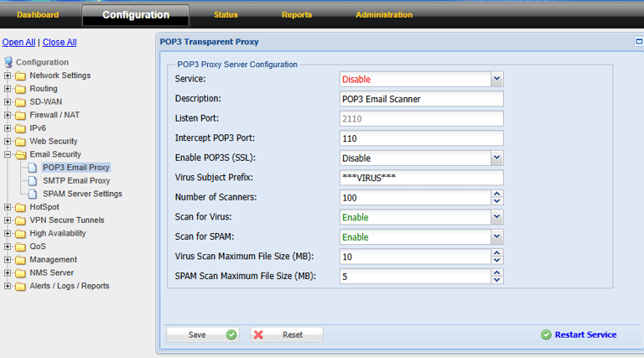Select the Configuration tab
The height and width of the screenshot is (358, 644).
tap(136, 15)
